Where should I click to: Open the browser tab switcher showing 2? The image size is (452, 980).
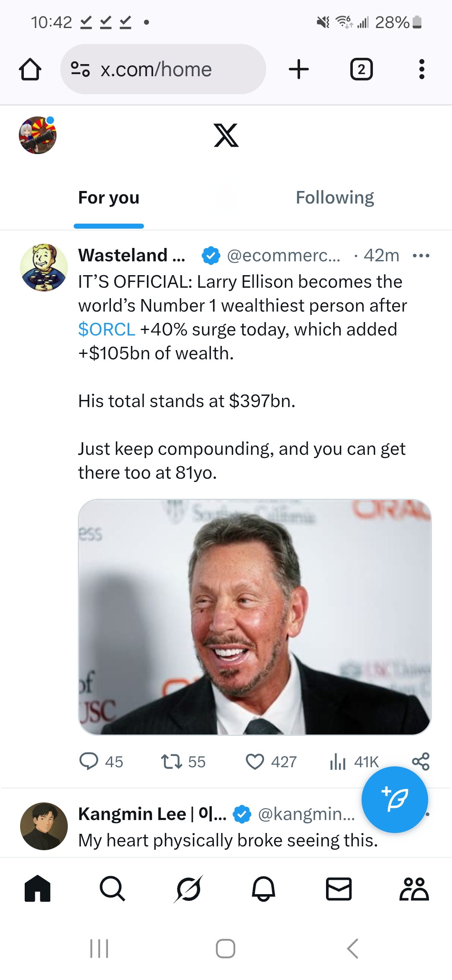(361, 69)
